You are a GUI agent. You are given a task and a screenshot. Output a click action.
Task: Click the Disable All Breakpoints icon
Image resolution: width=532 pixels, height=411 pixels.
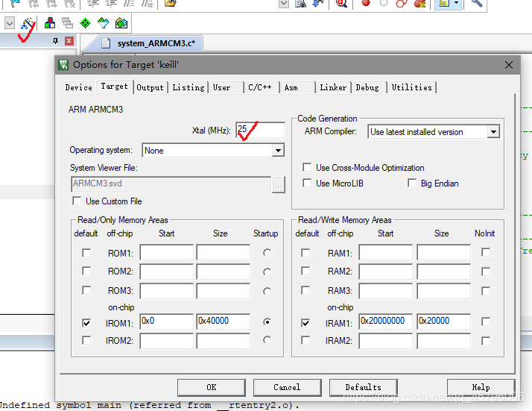click(402, 4)
